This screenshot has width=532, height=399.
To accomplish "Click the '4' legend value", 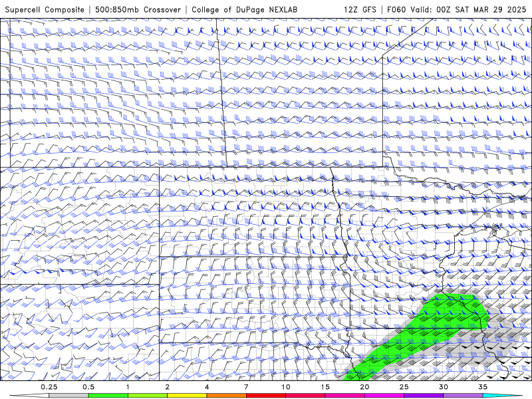I will click(x=207, y=387).
